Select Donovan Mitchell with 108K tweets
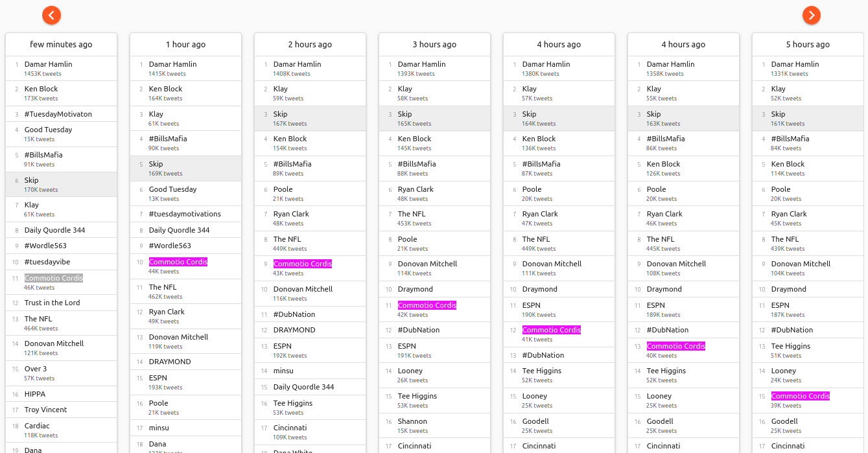The width and height of the screenshot is (868, 453). tap(684, 268)
